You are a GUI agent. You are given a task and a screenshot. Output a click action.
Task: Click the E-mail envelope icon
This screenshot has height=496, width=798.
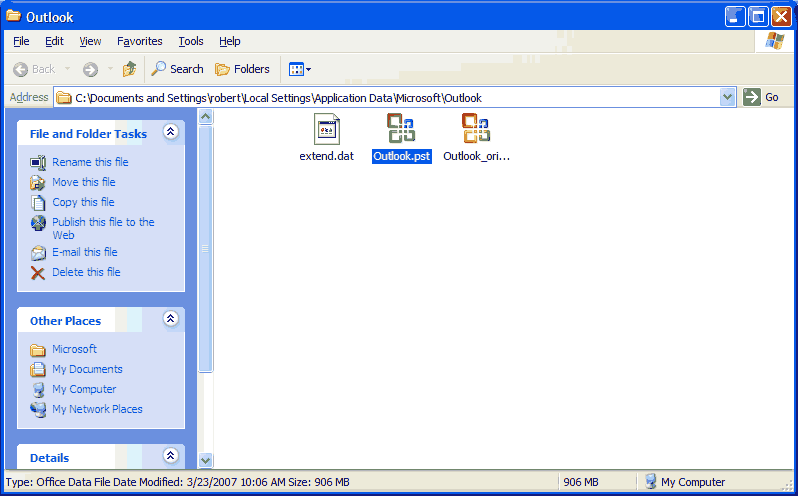coord(38,253)
